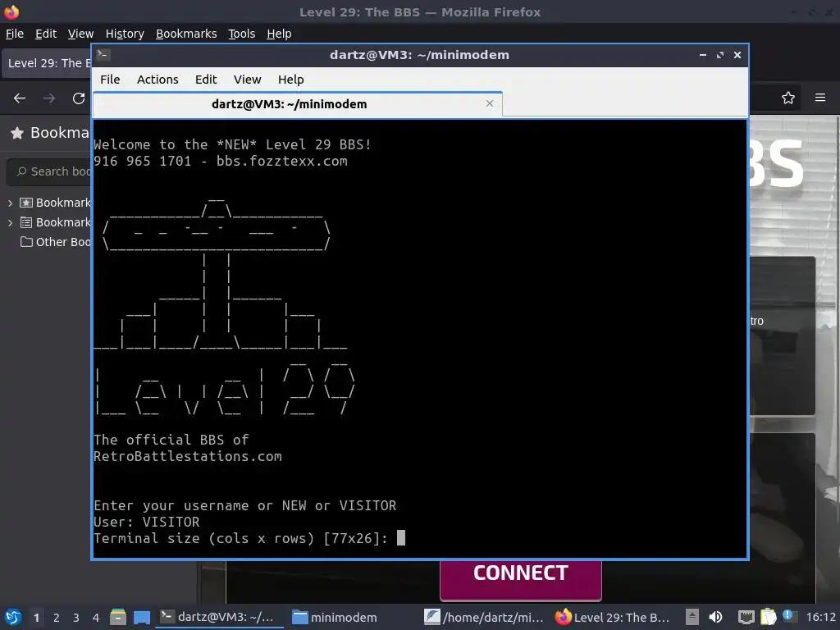Open Firefox hamburger application menu

point(820,98)
